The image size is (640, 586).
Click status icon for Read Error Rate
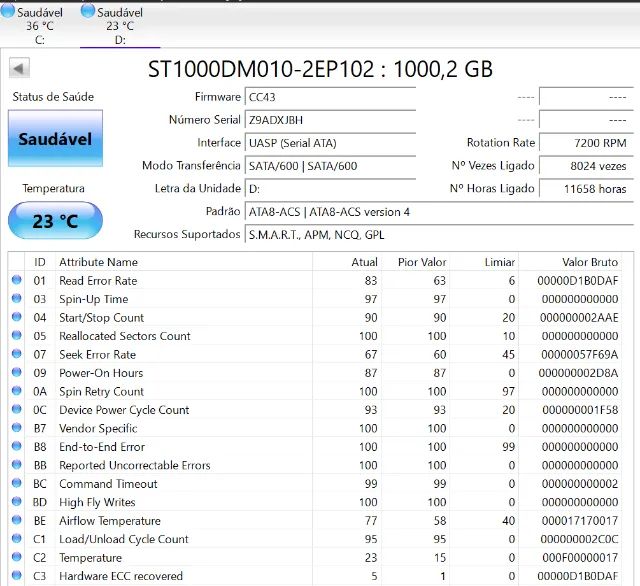[x=17, y=280]
